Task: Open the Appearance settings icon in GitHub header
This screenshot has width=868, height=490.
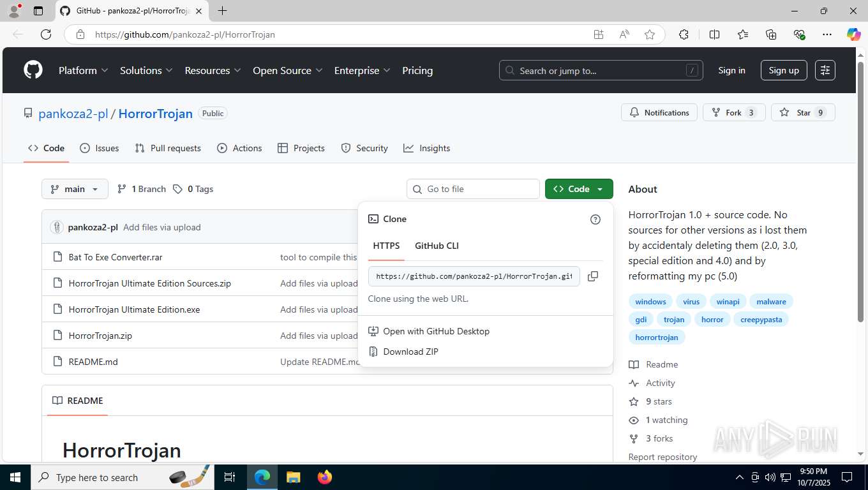Action: 825,70
